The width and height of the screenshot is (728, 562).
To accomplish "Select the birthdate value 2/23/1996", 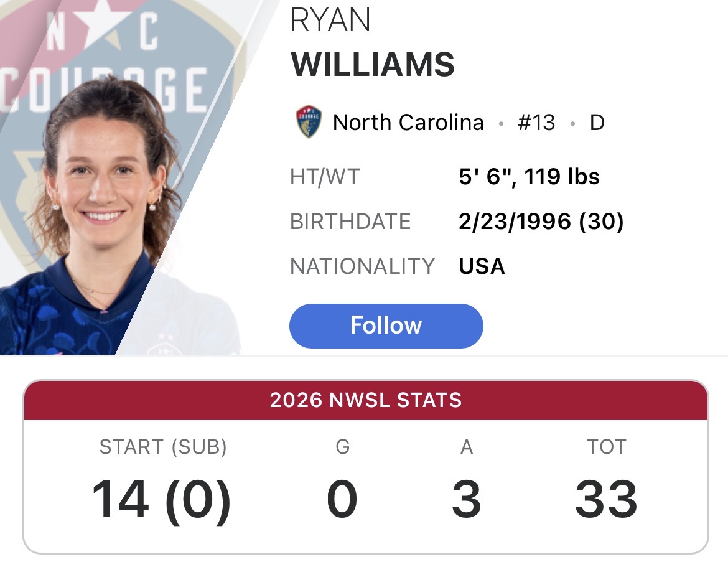I will tap(515, 221).
